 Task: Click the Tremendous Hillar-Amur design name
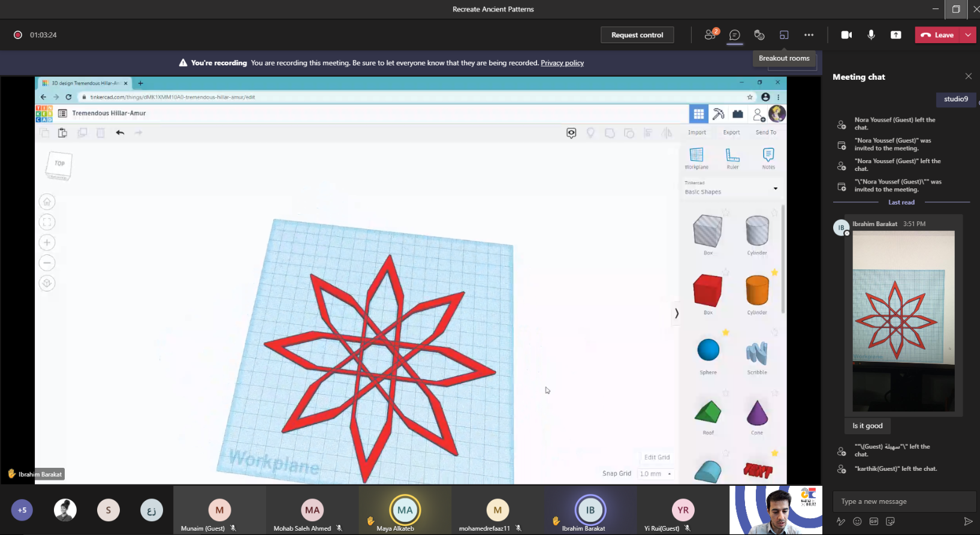click(x=109, y=113)
